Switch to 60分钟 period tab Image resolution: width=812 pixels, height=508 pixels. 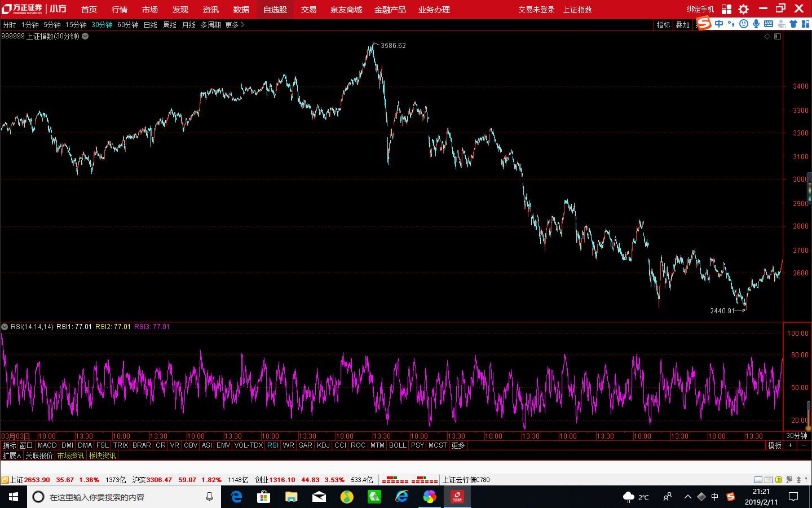pos(128,25)
